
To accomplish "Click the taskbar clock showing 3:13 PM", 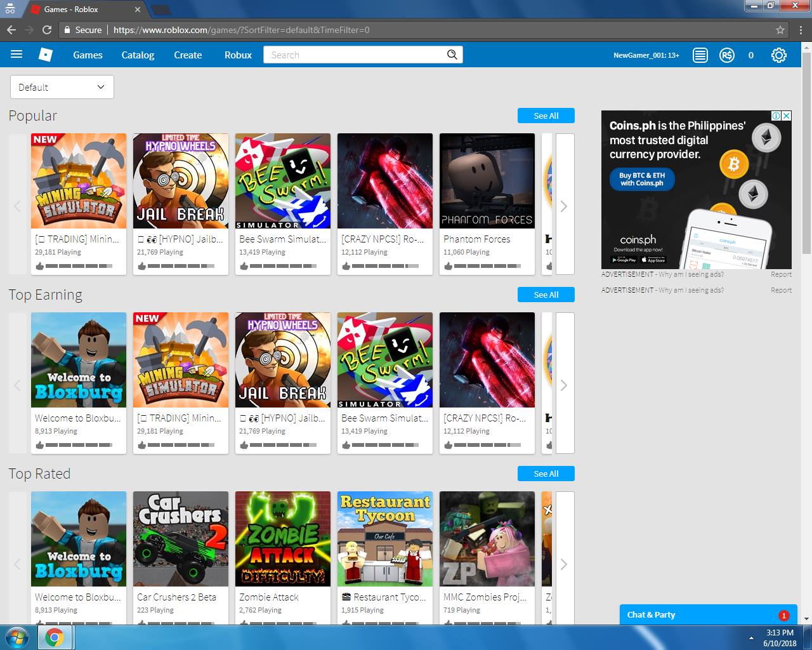I will coord(780,638).
